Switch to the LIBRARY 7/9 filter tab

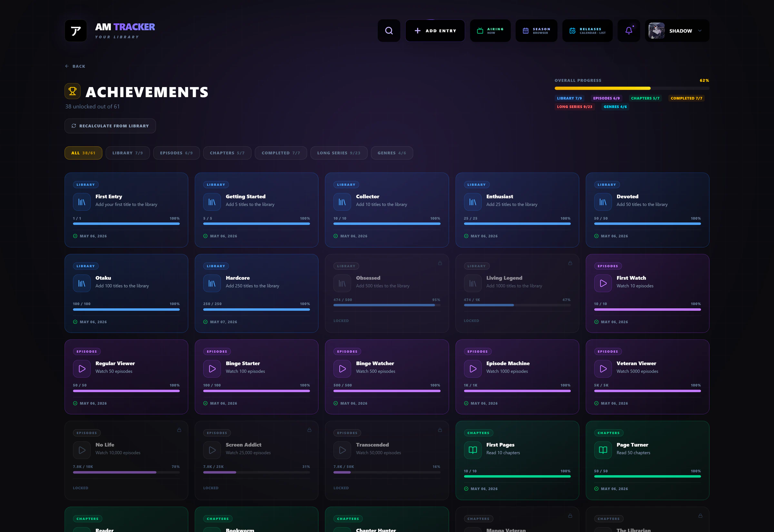click(128, 153)
